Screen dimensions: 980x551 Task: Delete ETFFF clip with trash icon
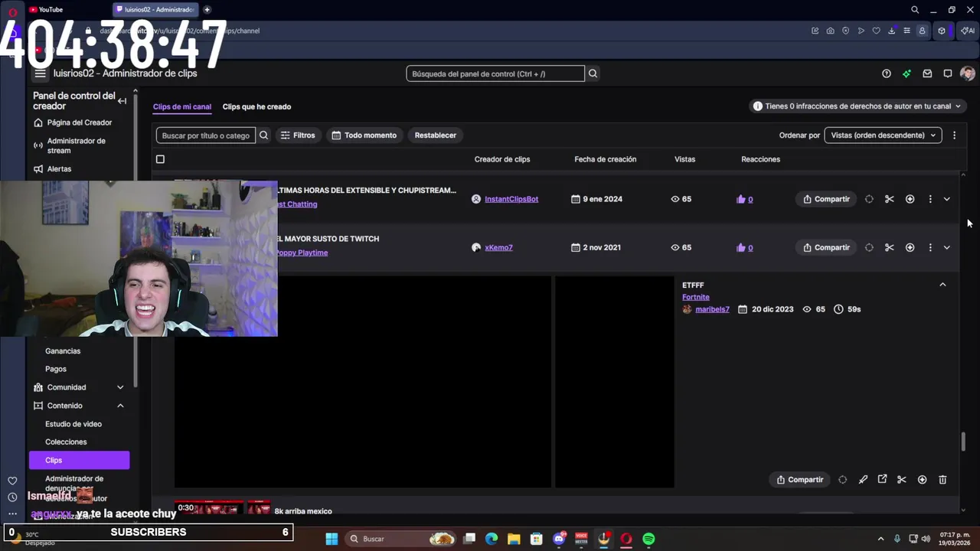pyautogui.click(x=942, y=480)
